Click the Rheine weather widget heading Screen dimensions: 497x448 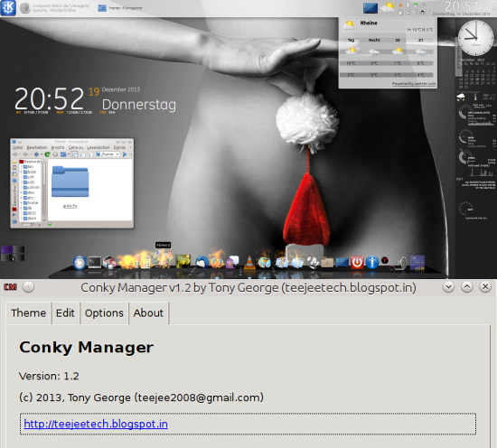[x=369, y=23]
